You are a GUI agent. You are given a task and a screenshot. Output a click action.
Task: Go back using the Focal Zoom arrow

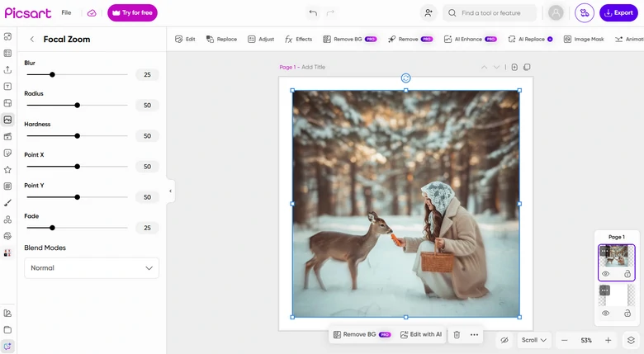32,40
